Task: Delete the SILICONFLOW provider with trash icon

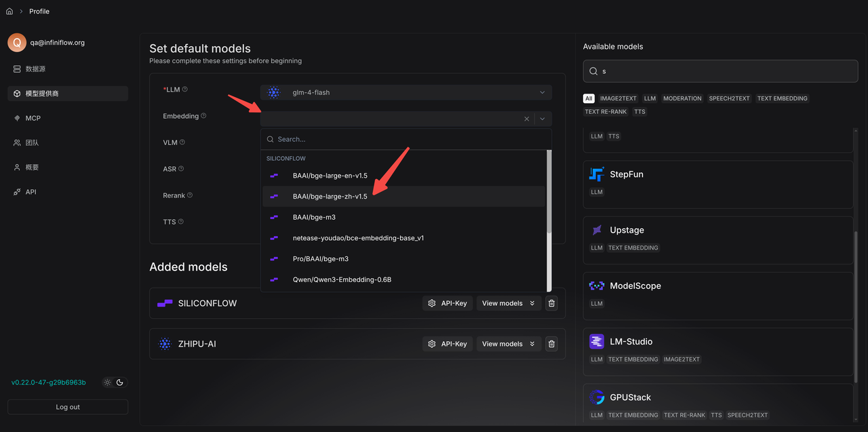Action: 551,303
